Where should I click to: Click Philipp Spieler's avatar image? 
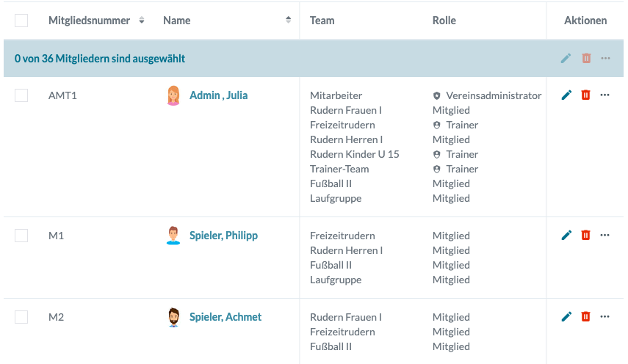click(x=173, y=236)
